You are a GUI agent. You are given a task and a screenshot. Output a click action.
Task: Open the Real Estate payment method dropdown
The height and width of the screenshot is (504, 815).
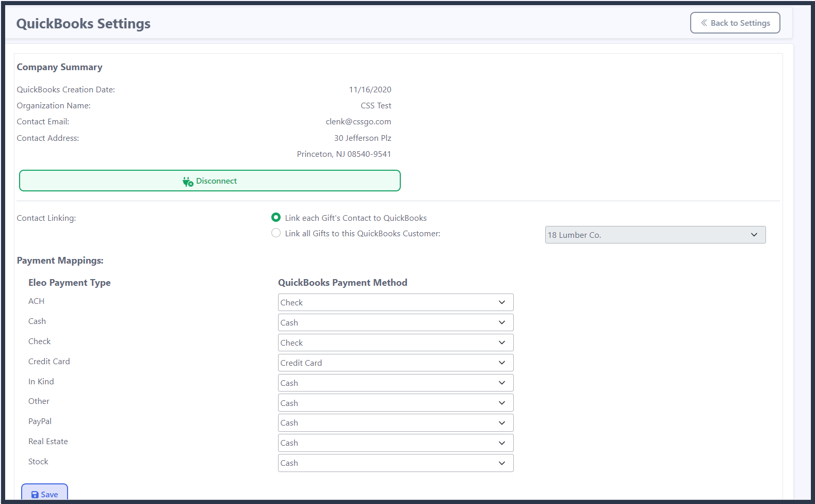pyautogui.click(x=396, y=443)
